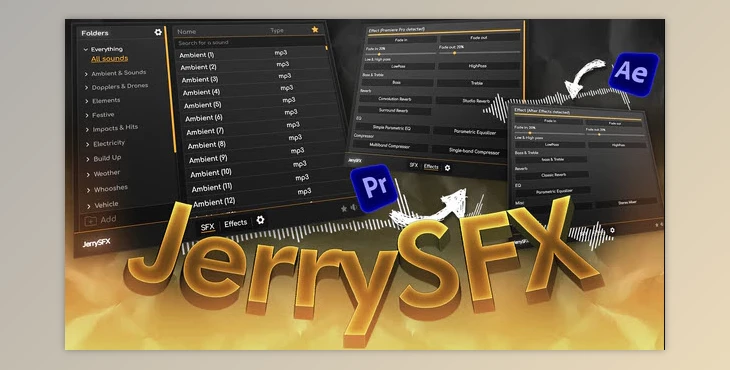Add Parametric Equalizer in After Effects panel
The width and height of the screenshot is (730, 370).
554,191
